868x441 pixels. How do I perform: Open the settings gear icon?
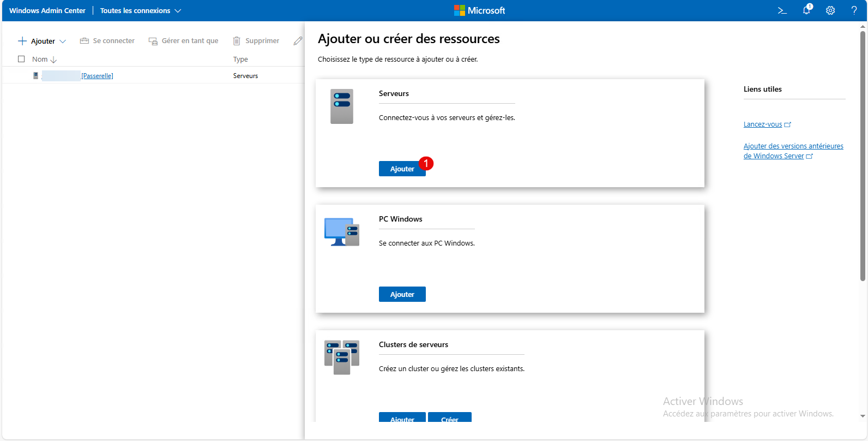(x=830, y=10)
